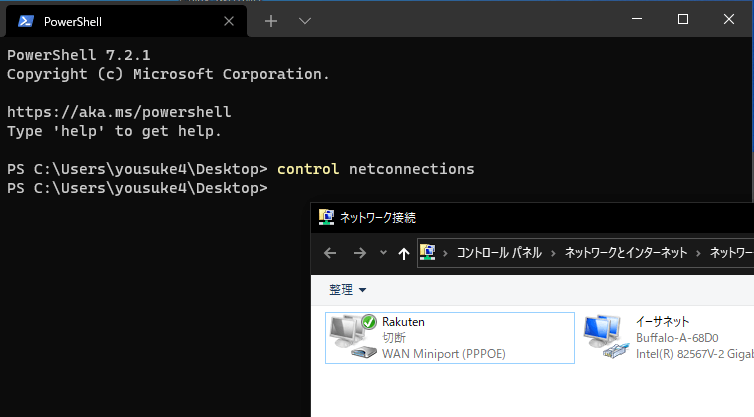Image resolution: width=754 pixels, height=417 pixels.
Task: Click the address bar location icon
Action: coord(427,252)
